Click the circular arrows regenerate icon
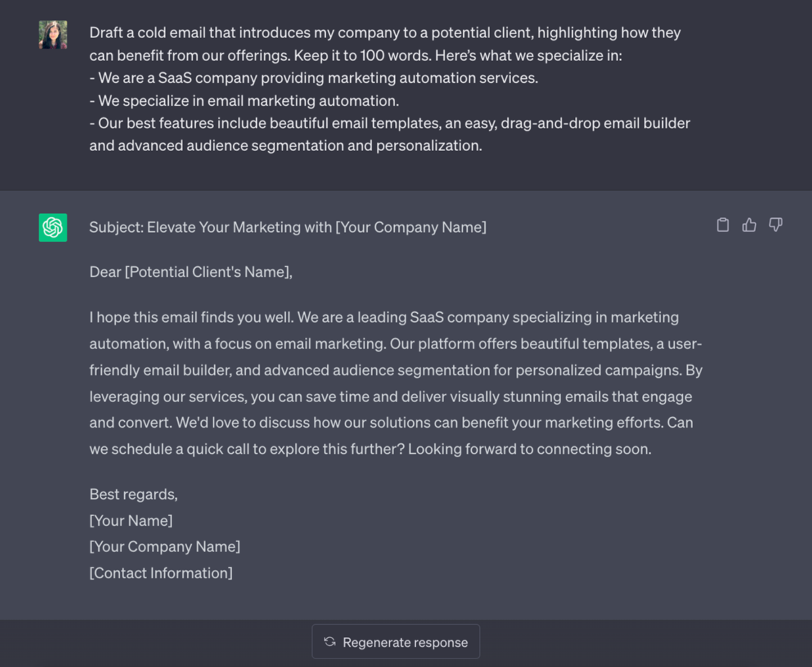Screen dimensions: 812x667 (x=330, y=642)
